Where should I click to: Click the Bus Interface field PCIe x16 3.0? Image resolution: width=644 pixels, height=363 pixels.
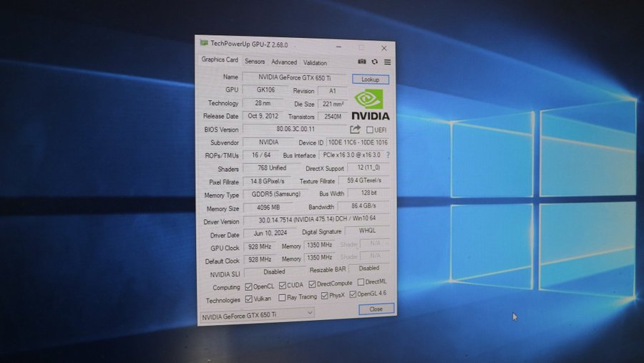point(351,155)
